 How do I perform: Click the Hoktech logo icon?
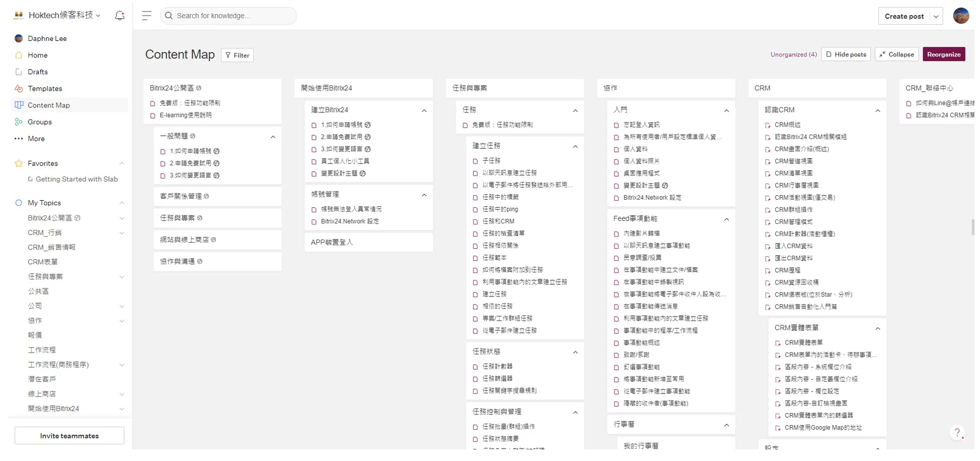pyautogui.click(x=19, y=16)
